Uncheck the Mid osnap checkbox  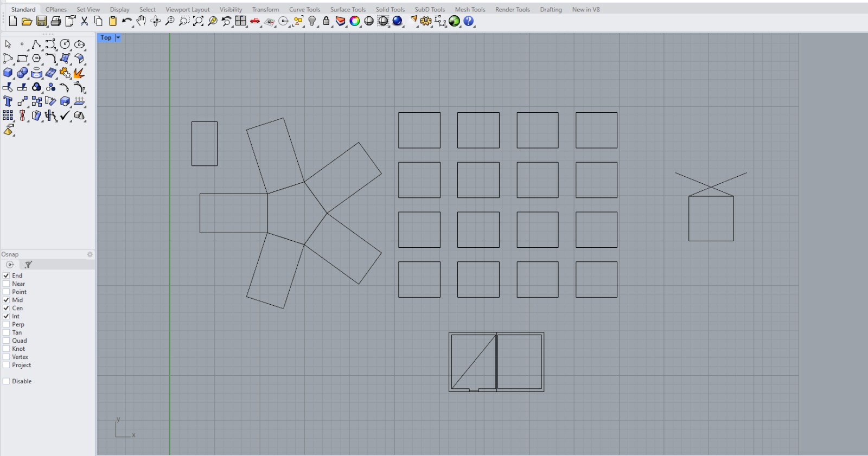(x=7, y=300)
